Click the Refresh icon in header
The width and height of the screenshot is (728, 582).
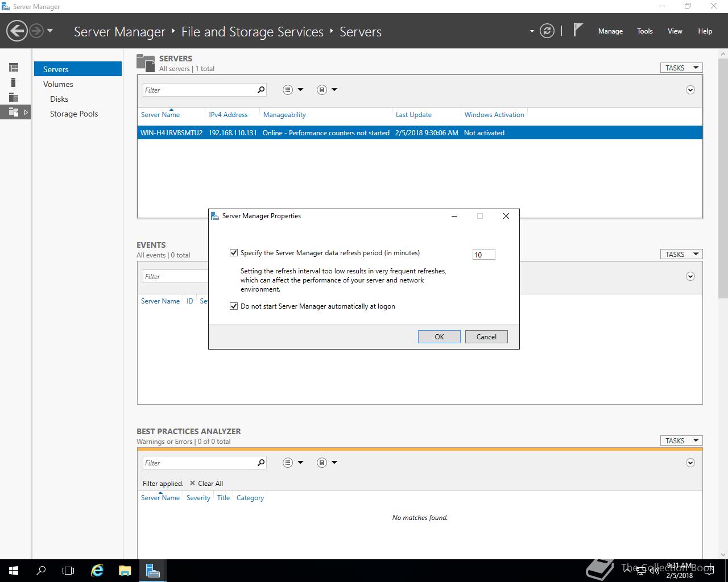pos(547,31)
